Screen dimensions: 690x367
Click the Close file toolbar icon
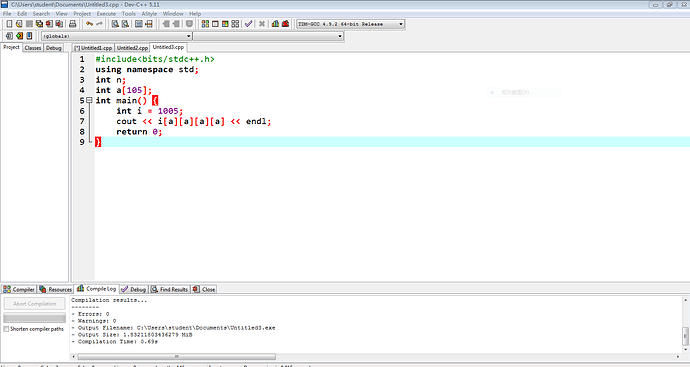tap(49, 24)
